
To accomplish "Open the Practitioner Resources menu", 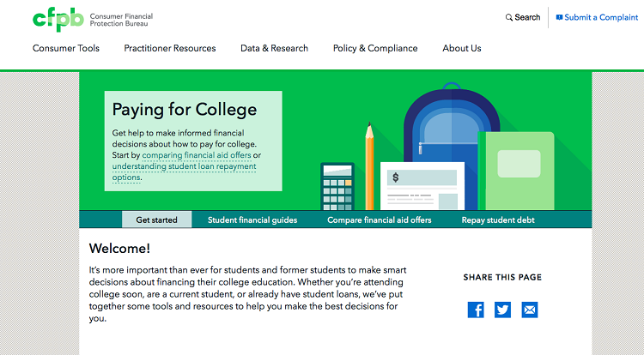I will [170, 48].
